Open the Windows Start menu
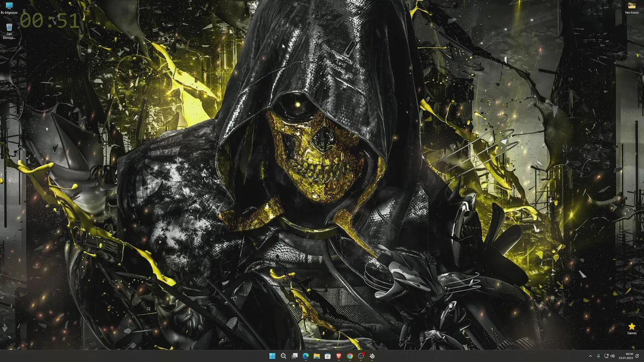 [272, 356]
